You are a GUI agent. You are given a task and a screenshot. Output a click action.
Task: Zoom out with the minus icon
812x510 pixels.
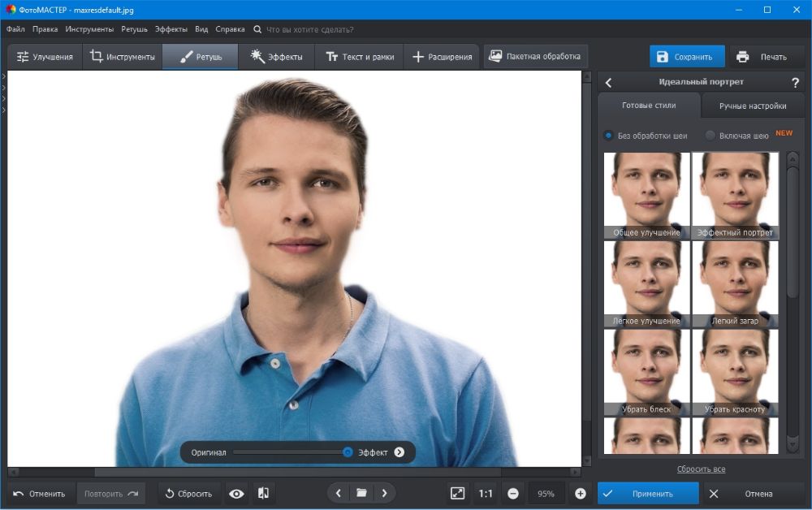513,493
